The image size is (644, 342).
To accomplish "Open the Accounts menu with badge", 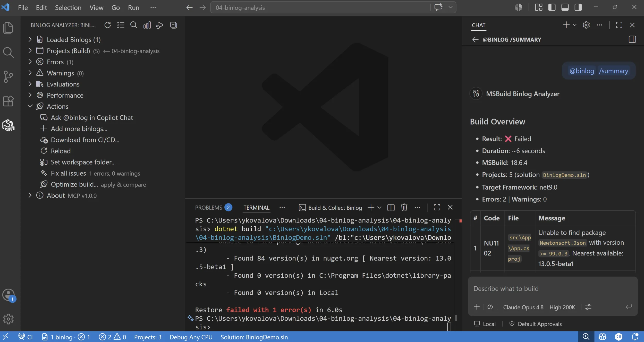I will tap(9, 295).
